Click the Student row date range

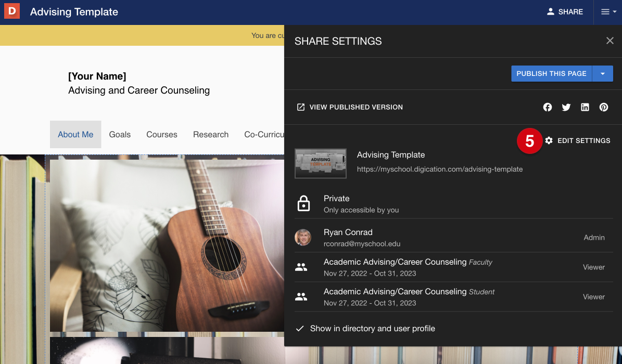[370, 303]
